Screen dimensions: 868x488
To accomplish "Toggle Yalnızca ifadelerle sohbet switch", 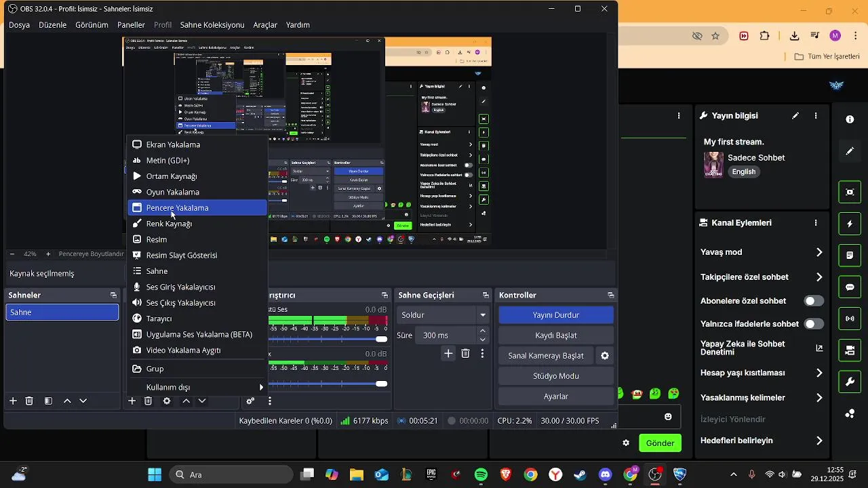I will 814,324.
